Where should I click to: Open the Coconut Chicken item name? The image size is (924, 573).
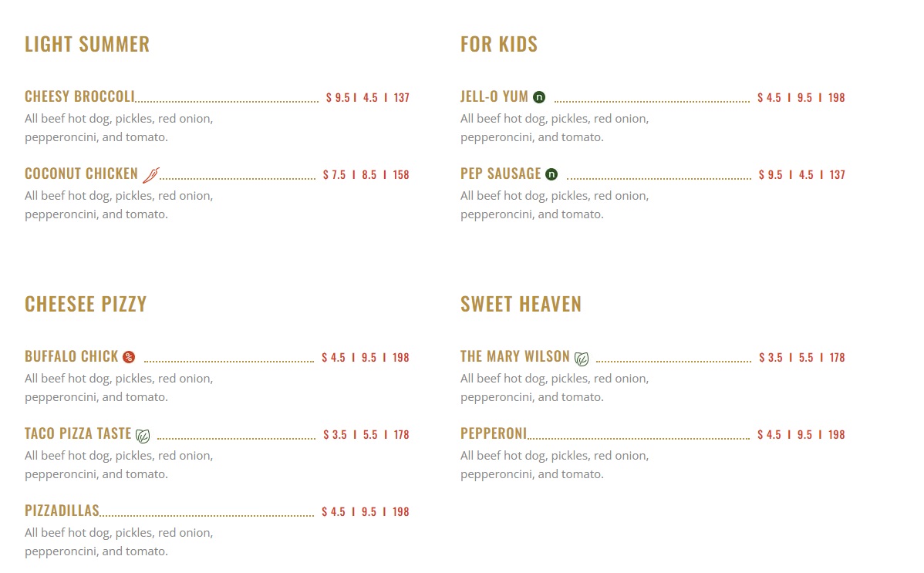tap(81, 174)
